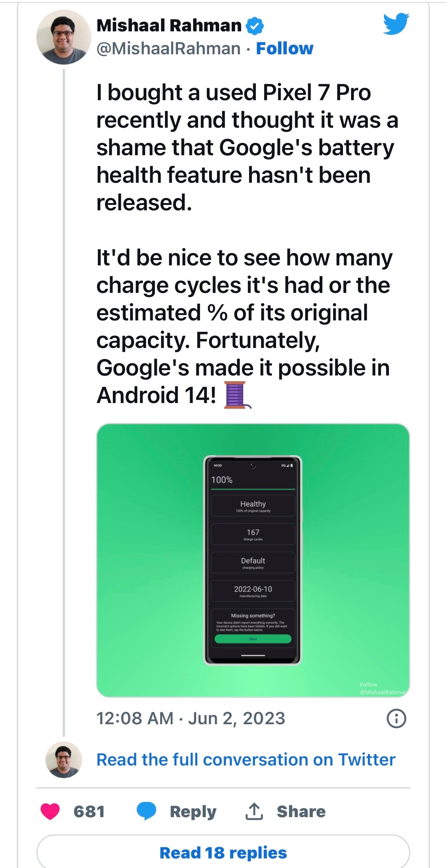The height and width of the screenshot is (868, 447).
Task: Open Read the full conversation on Twitter
Action: (x=246, y=759)
